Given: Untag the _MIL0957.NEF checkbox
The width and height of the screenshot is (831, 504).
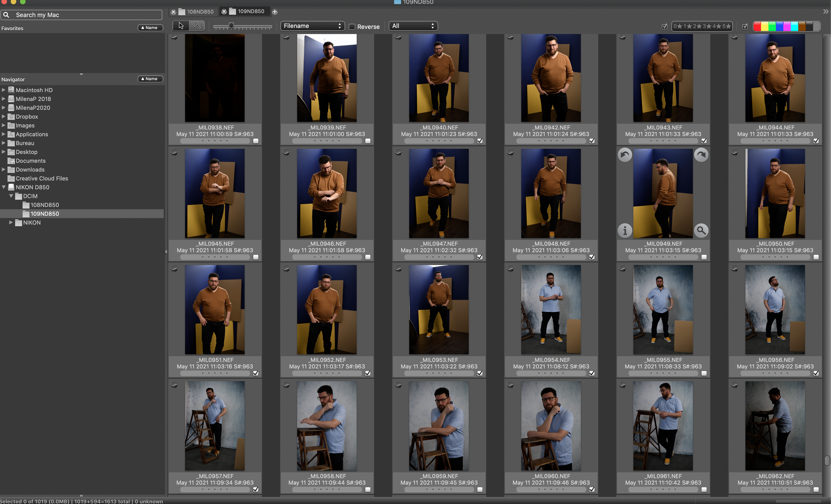Looking at the screenshot, I should pyautogui.click(x=256, y=489).
